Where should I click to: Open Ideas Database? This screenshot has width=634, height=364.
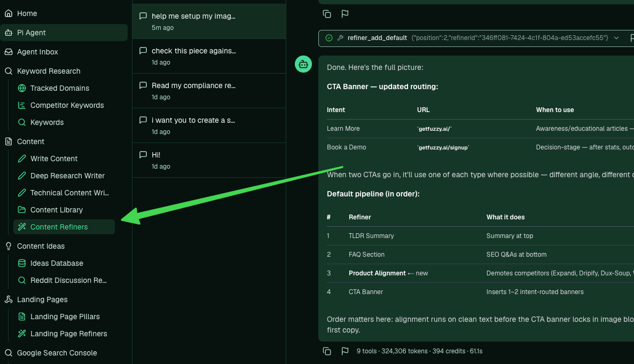pos(57,263)
